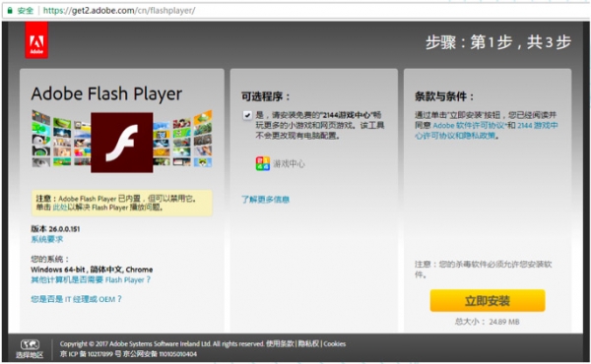Click the right game thumbnails collage

pyautogui.click(x=183, y=140)
